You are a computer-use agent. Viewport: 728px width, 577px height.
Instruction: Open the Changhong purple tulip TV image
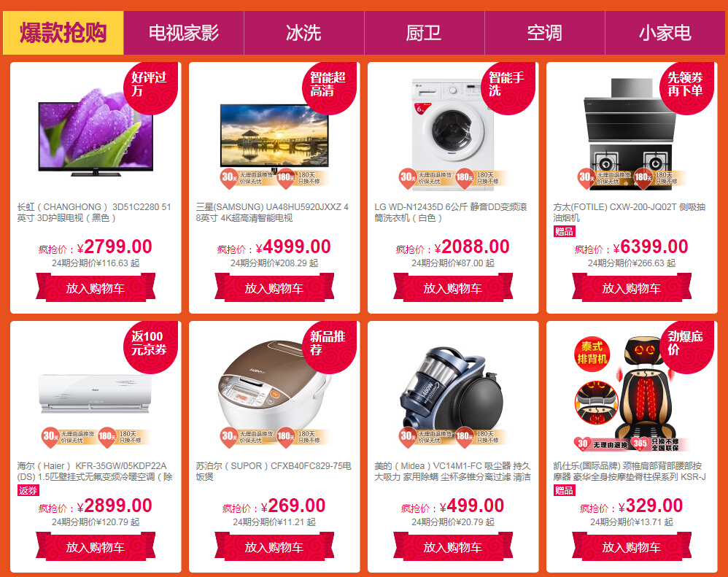96,132
